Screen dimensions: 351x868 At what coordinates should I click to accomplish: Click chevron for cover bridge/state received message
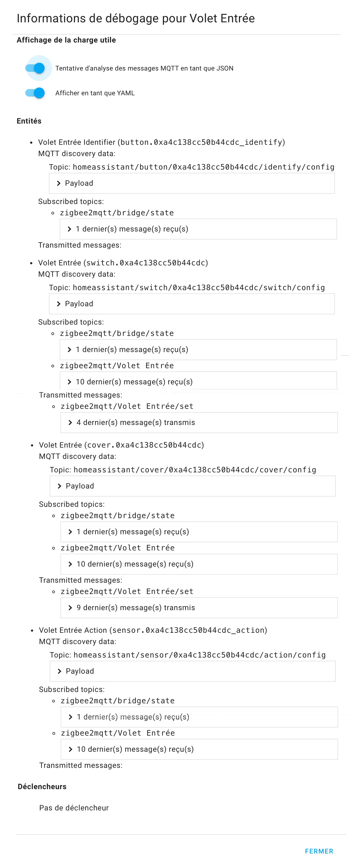tap(70, 532)
